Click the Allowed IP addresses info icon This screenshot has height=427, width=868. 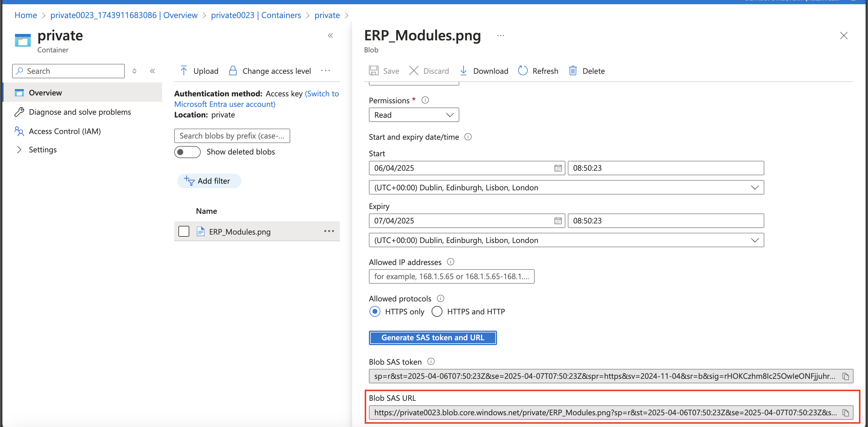[451, 262]
